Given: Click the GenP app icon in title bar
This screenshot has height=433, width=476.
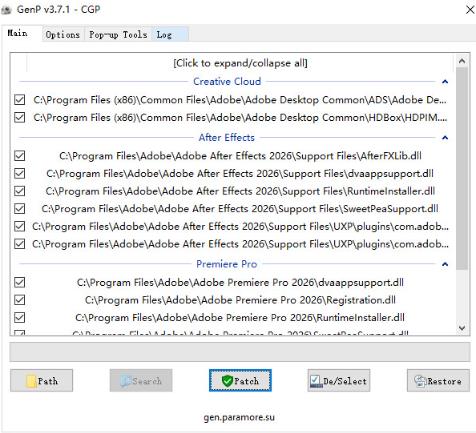Looking at the screenshot, I should tap(6, 10).
